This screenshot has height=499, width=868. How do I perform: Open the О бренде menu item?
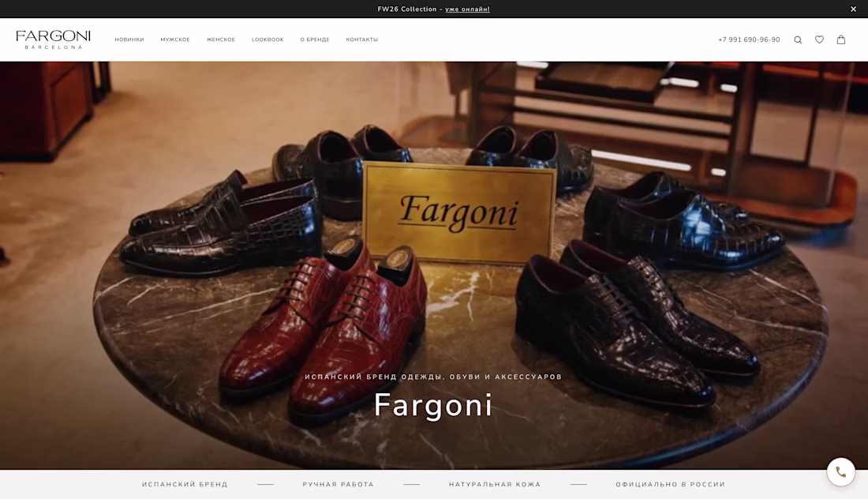(315, 39)
